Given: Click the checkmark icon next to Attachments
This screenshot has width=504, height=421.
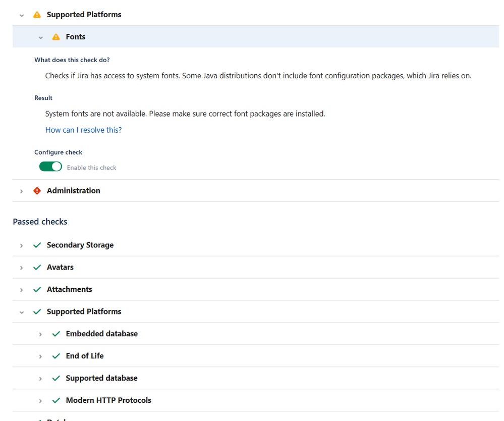Looking at the screenshot, I should (x=37, y=289).
